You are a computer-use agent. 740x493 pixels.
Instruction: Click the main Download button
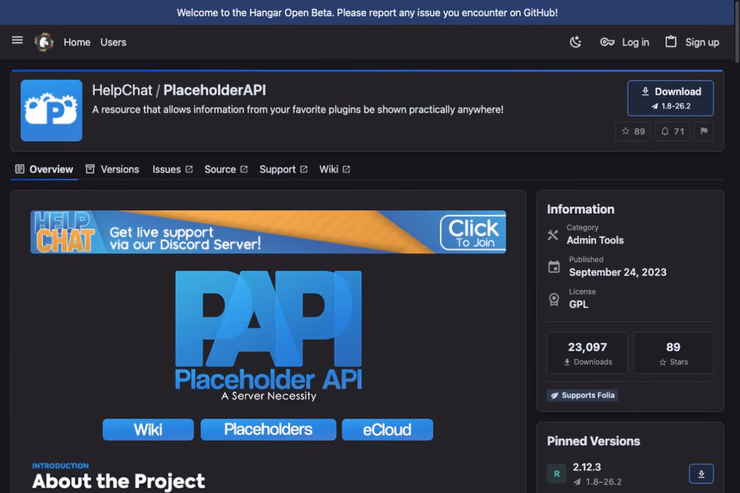pyautogui.click(x=670, y=98)
